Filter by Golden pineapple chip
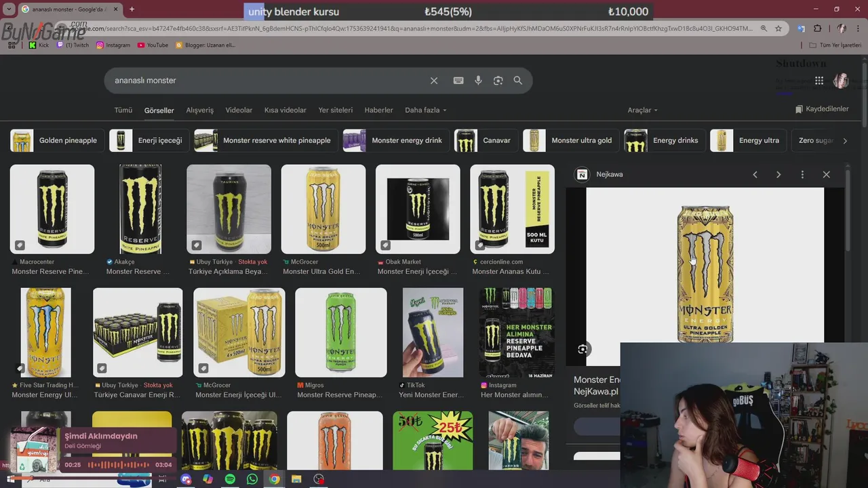 58,140
